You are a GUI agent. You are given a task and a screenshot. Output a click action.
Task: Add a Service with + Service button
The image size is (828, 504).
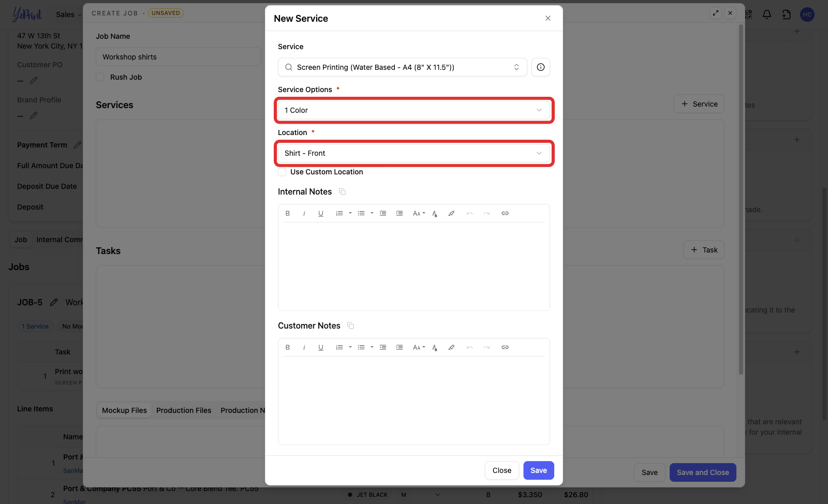pos(699,104)
